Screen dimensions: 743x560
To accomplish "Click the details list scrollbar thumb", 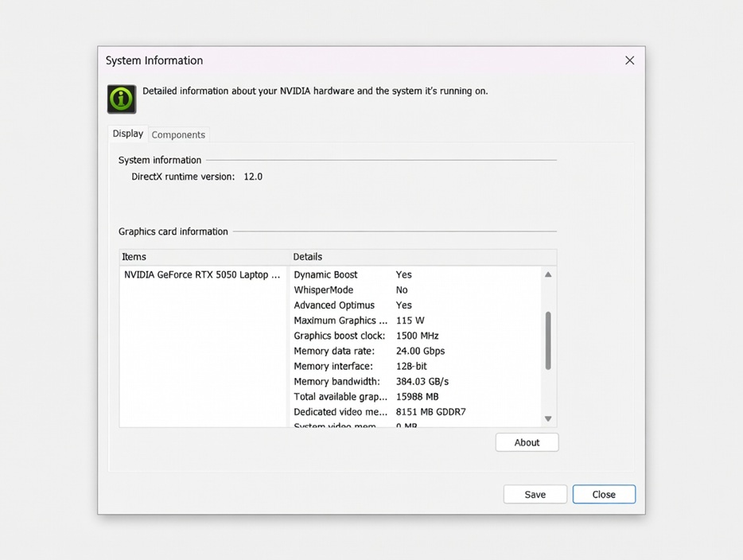I will coord(548,340).
